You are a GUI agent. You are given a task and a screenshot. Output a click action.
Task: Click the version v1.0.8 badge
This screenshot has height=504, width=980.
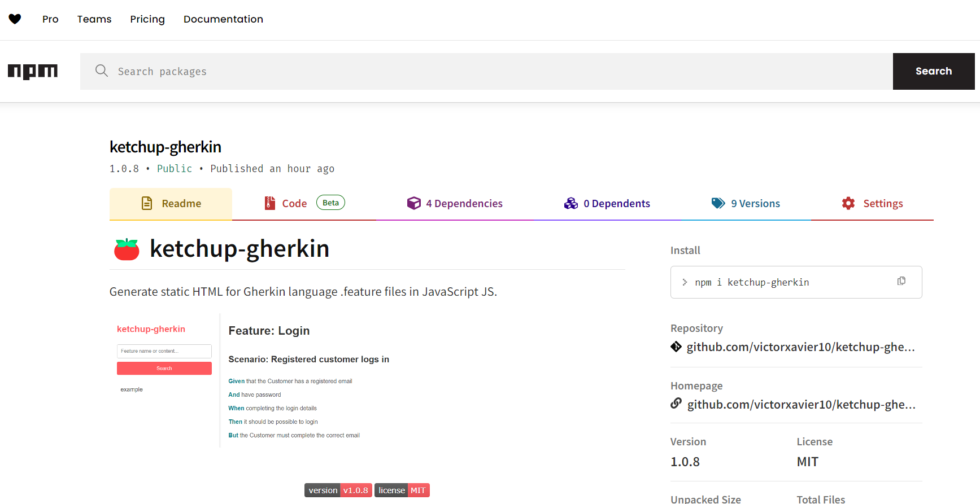[338, 490]
